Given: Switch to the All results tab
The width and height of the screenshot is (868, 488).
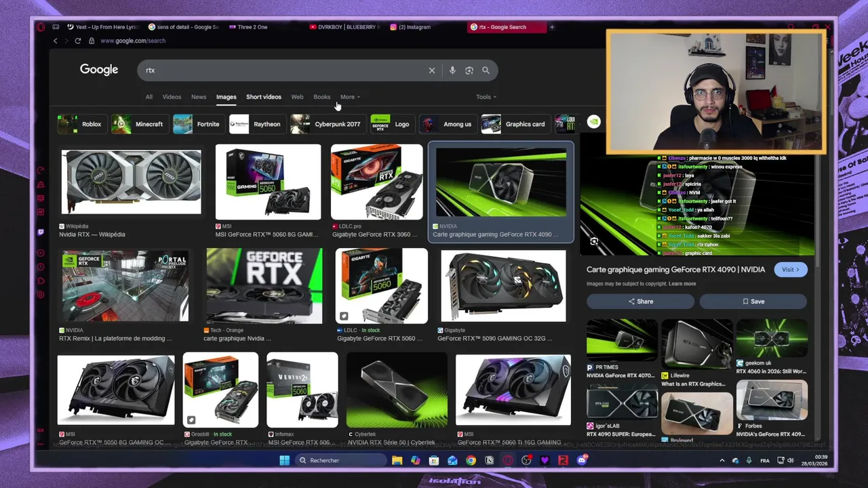Looking at the screenshot, I should (x=149, y=97).
